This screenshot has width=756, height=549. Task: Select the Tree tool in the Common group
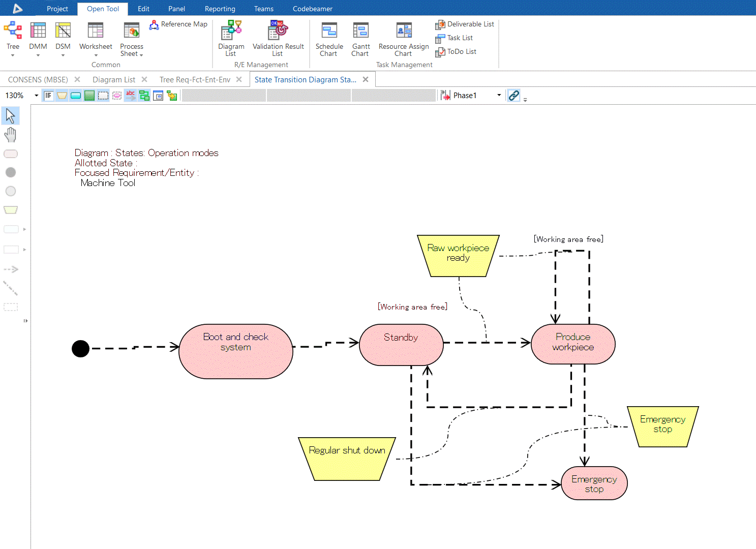point(13,36)
